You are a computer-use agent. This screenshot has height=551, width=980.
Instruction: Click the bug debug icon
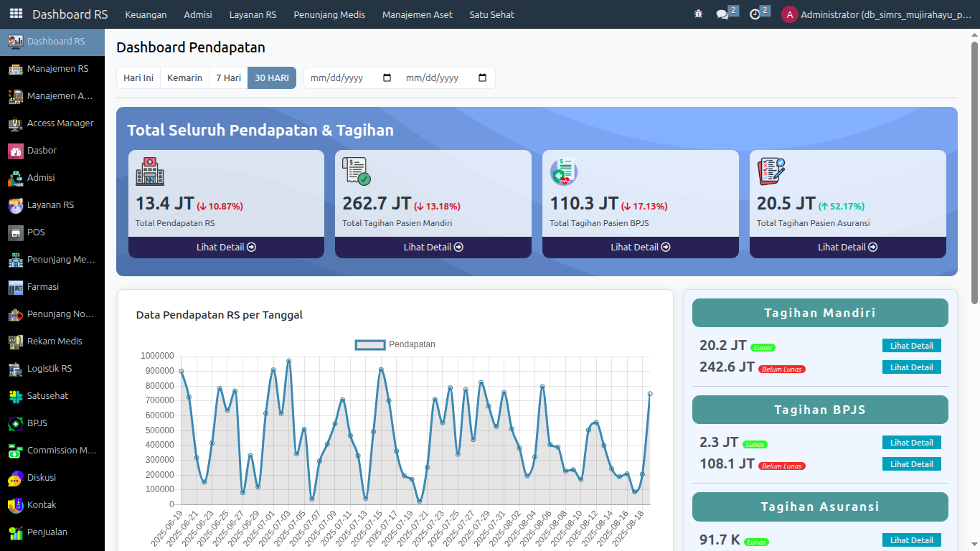click(699, 14)
